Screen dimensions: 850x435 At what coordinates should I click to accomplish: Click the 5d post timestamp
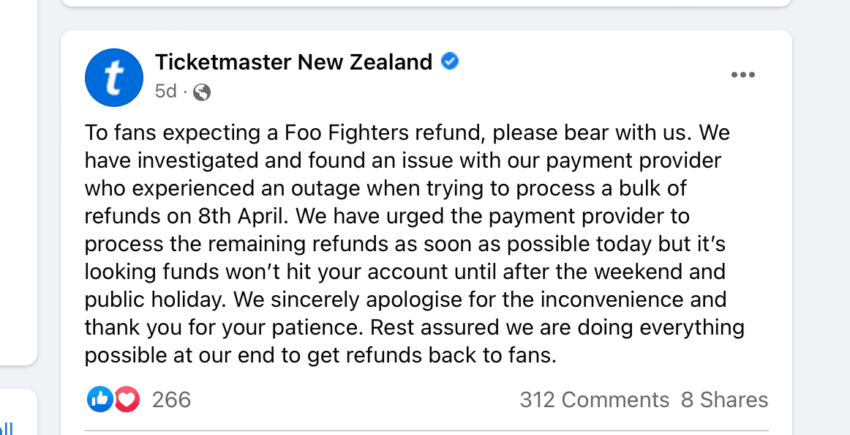pyautogui.click(x=165, y=92)
